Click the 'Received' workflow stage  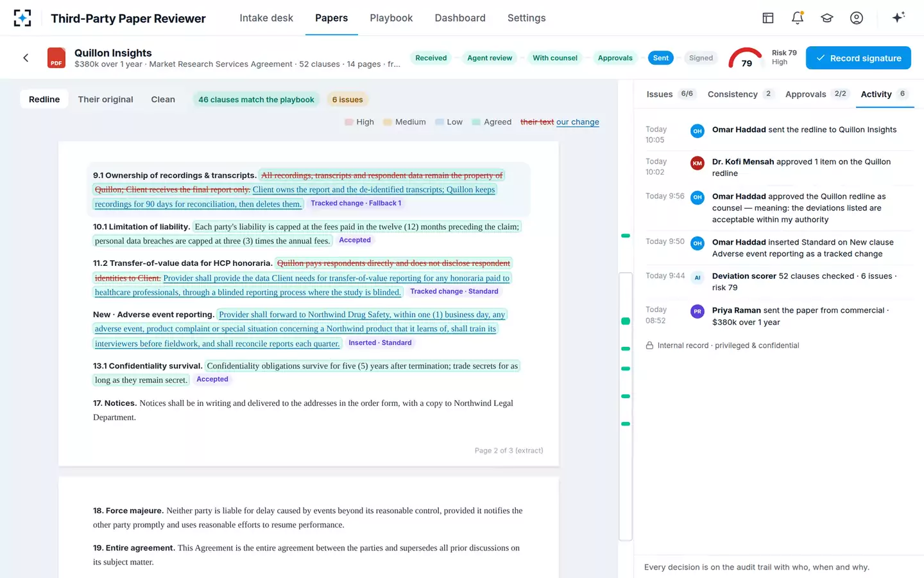431,58
